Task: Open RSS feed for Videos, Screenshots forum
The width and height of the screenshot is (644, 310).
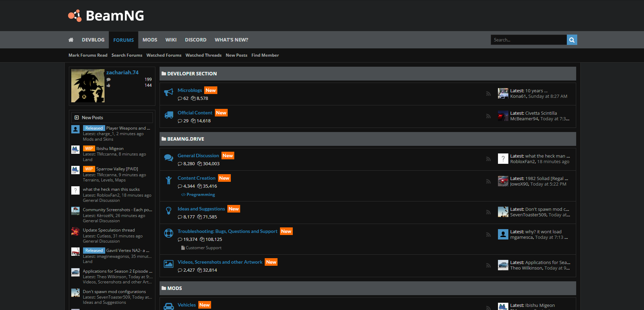Action: [488, 265]
